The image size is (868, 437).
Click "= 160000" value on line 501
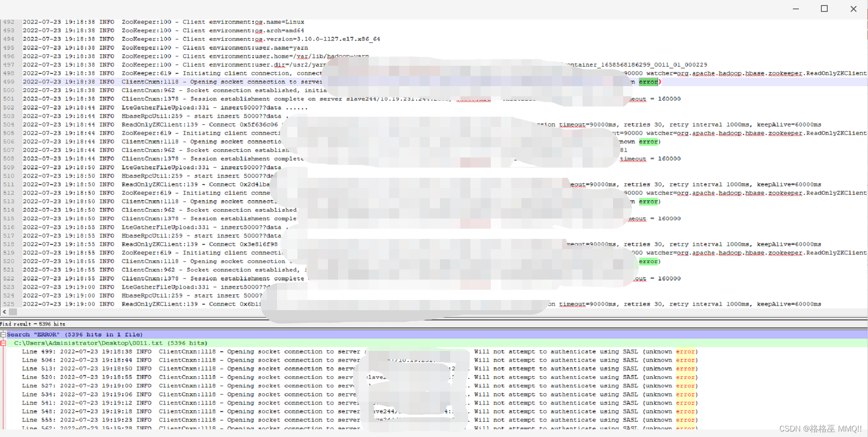click(x=666, y=99)
